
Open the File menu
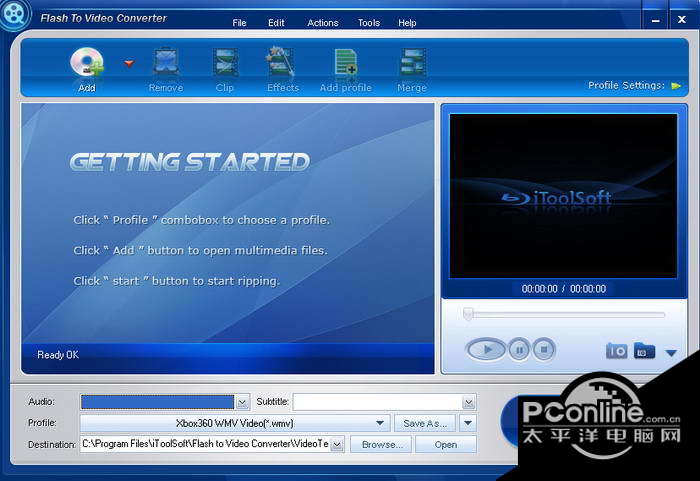[239, 23]
